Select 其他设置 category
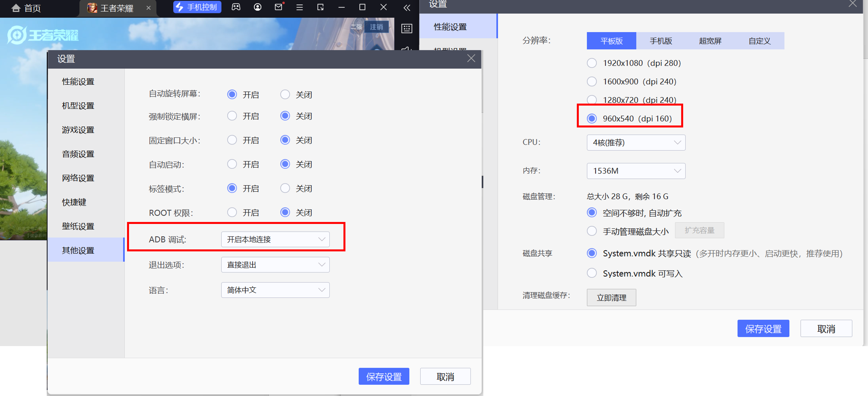 point(86,250)
